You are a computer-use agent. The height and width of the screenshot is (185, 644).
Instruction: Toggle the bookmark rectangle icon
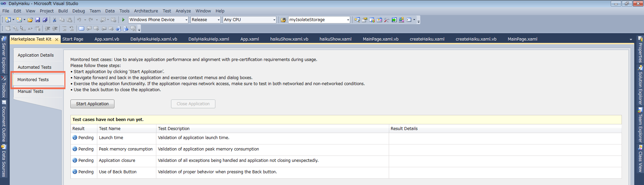click(82, 28)
